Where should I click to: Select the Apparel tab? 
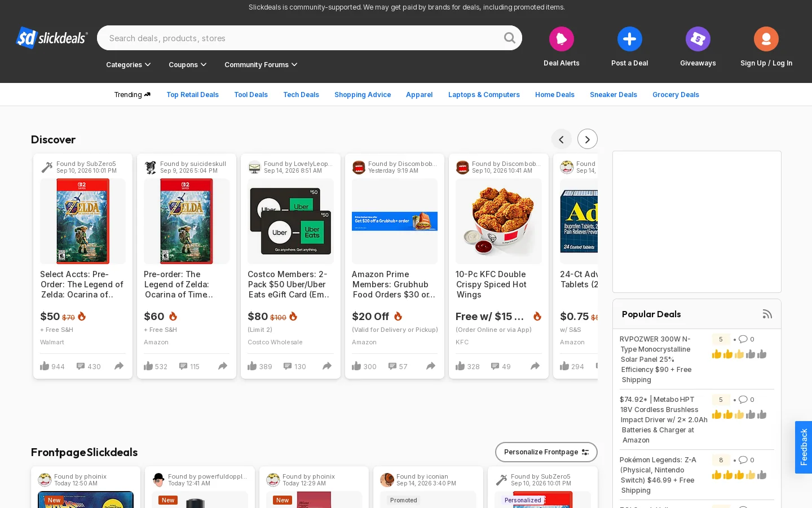click(x=420, y=95)
